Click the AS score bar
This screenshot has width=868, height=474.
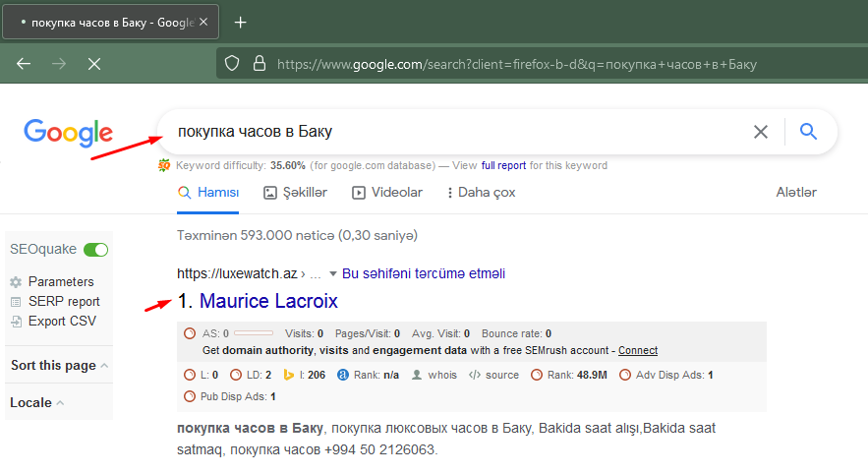[x=254, y=333]
